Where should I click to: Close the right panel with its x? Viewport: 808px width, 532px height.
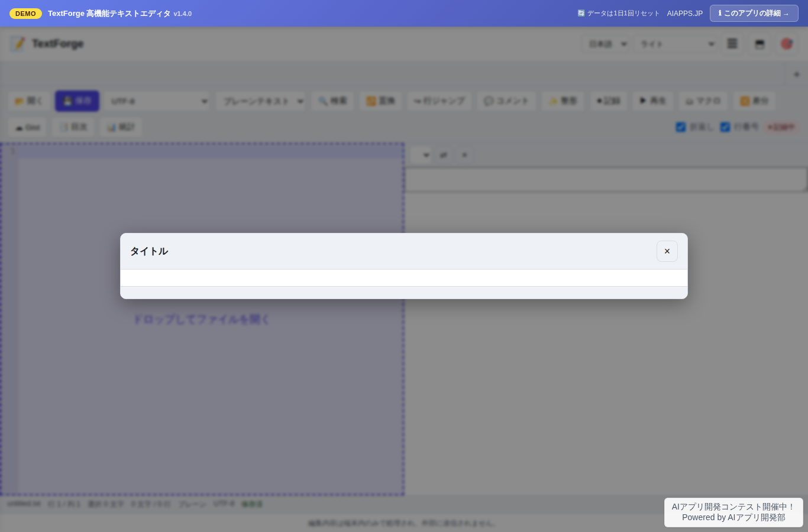[464, 155]
